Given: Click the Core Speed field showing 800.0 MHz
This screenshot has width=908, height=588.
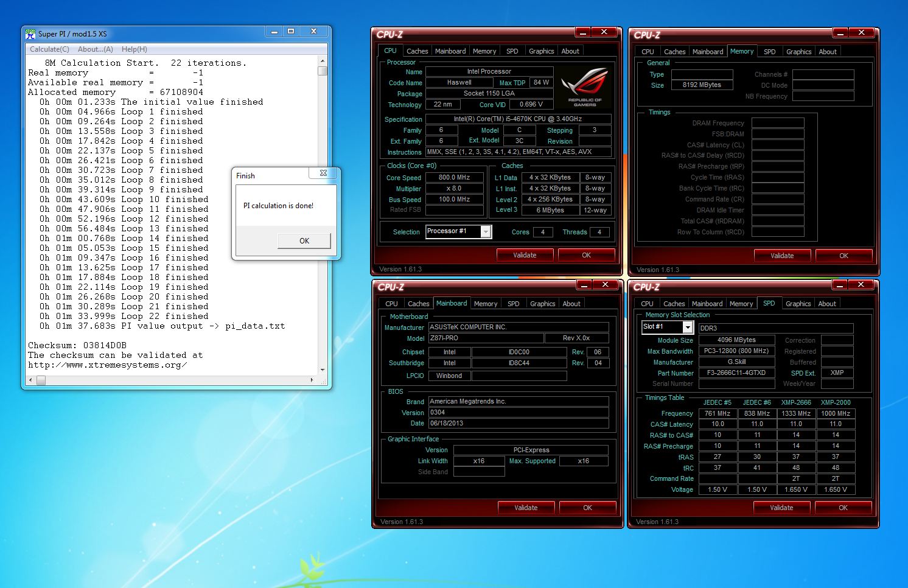Looking at the screenshot, I should pyautogui.click(x=454, y=178).
